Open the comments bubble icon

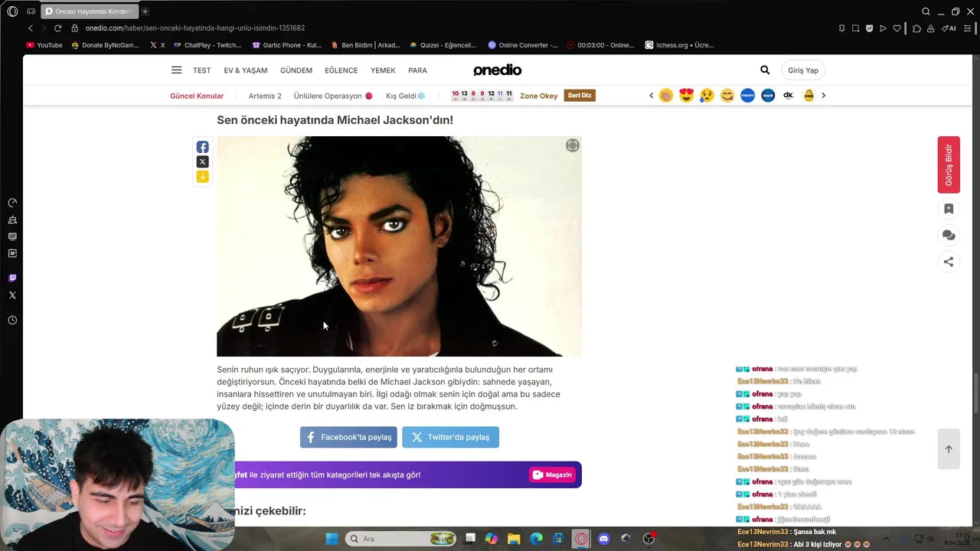pyautogui.click(x=949, y=236)
